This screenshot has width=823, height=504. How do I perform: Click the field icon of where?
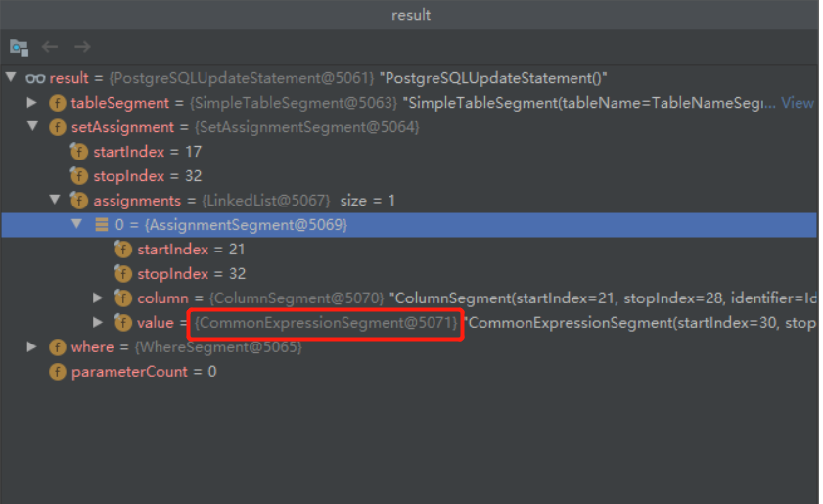point(57,347)
